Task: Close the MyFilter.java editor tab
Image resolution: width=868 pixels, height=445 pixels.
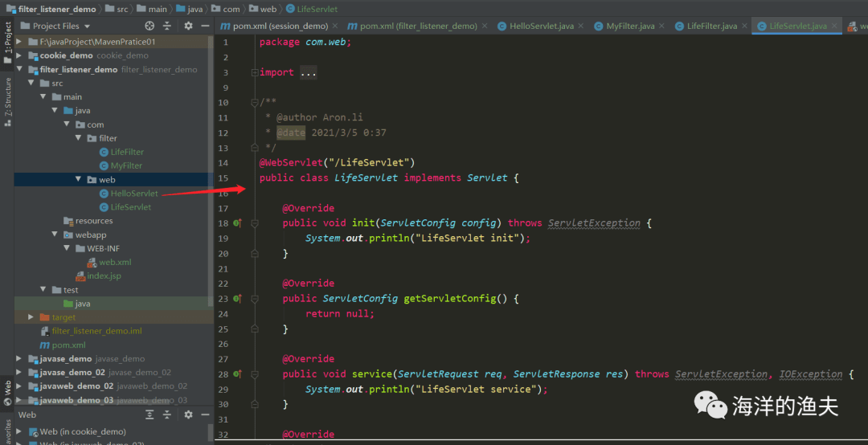Action: 663,27
